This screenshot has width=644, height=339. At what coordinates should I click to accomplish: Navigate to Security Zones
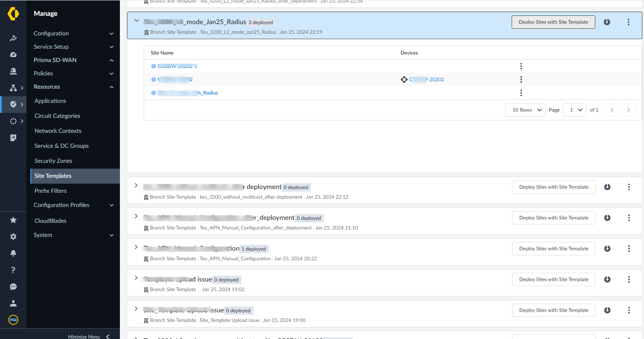(53, 161)
